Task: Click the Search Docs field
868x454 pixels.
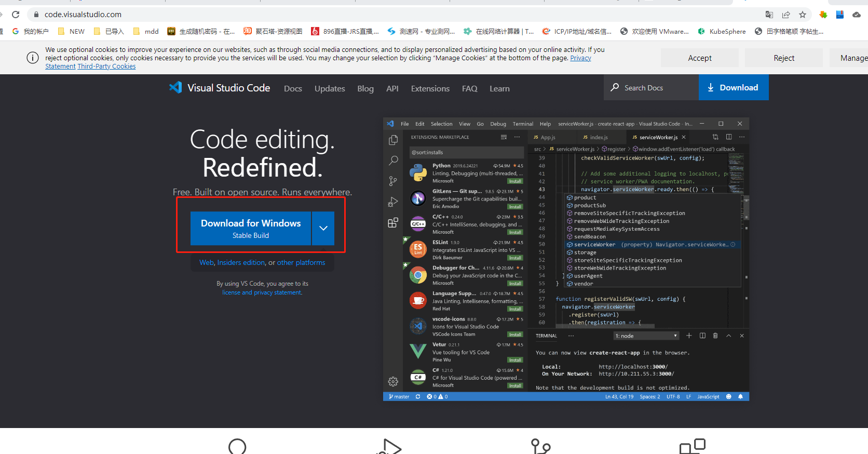Action: pos(651,87)
